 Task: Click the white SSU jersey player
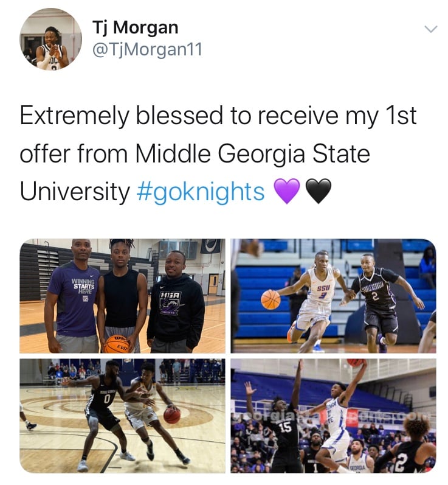[315, 302]
